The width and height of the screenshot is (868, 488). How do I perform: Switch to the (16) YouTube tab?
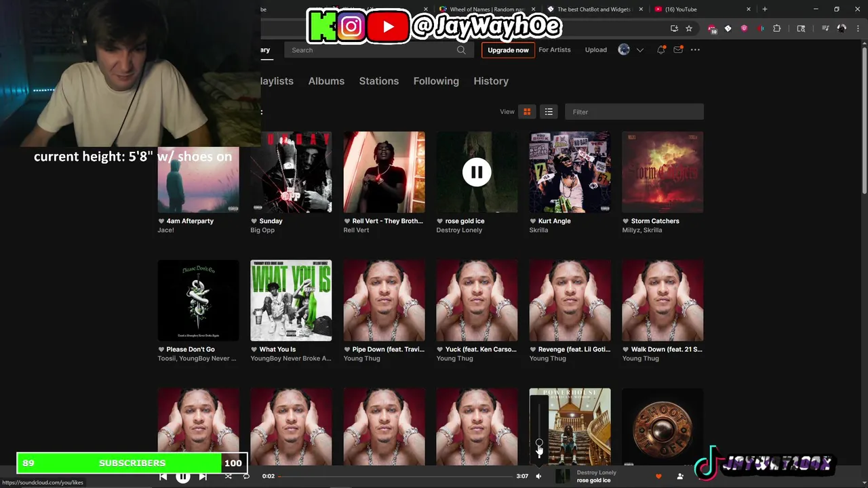(x=702, y=9)
